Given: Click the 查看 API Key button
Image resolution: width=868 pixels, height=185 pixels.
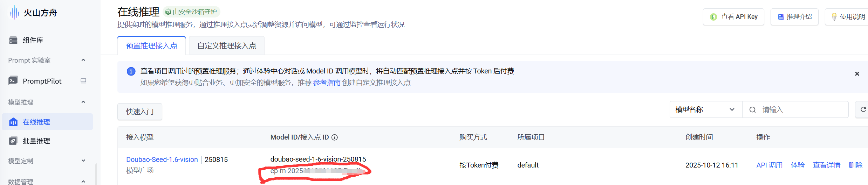Looking at the screenshot, I should tap(733, 17).
